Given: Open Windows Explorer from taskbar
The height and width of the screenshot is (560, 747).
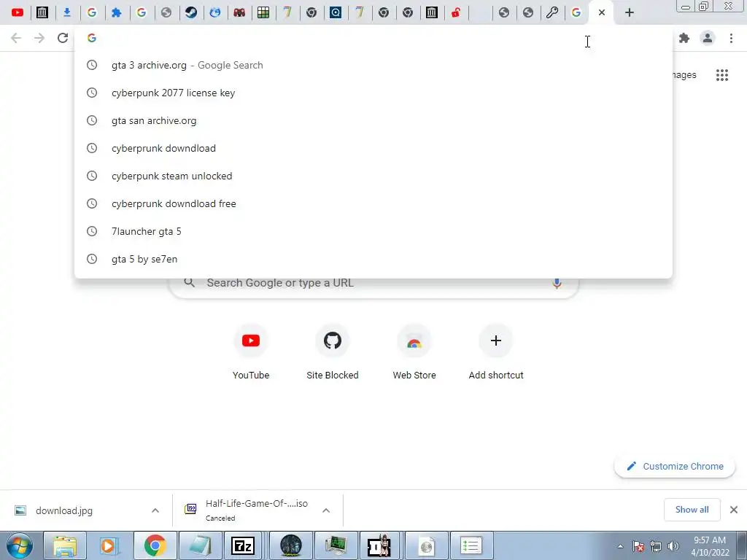Looking at the screenshot, I should pos(65,545).
